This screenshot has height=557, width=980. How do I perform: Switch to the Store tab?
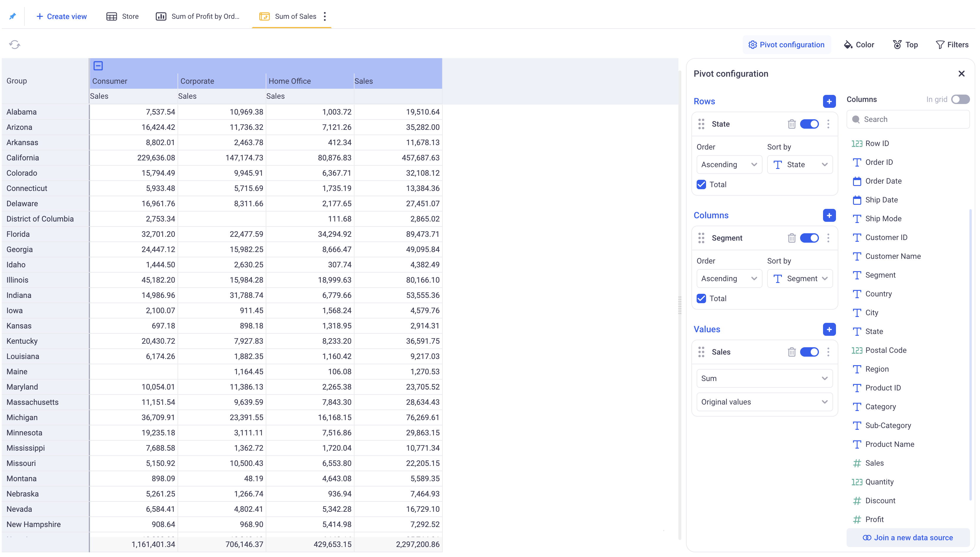pyautogui.click(x=123, y=16)
